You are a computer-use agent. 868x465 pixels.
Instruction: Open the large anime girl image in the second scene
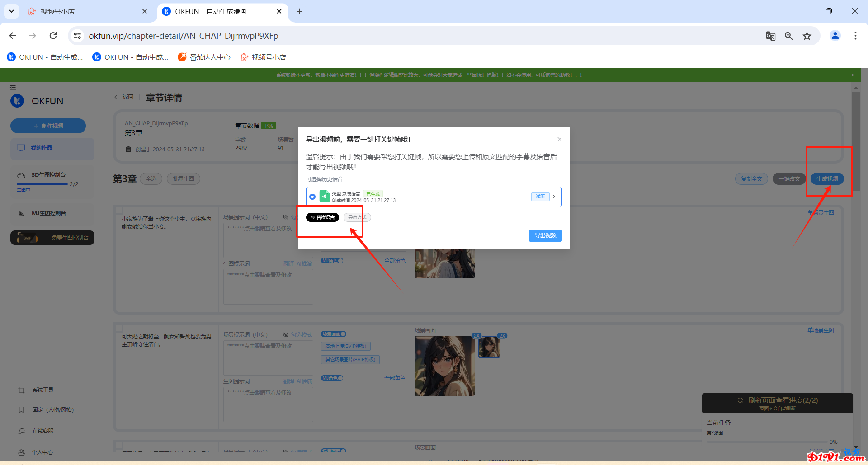coord(444,366)
